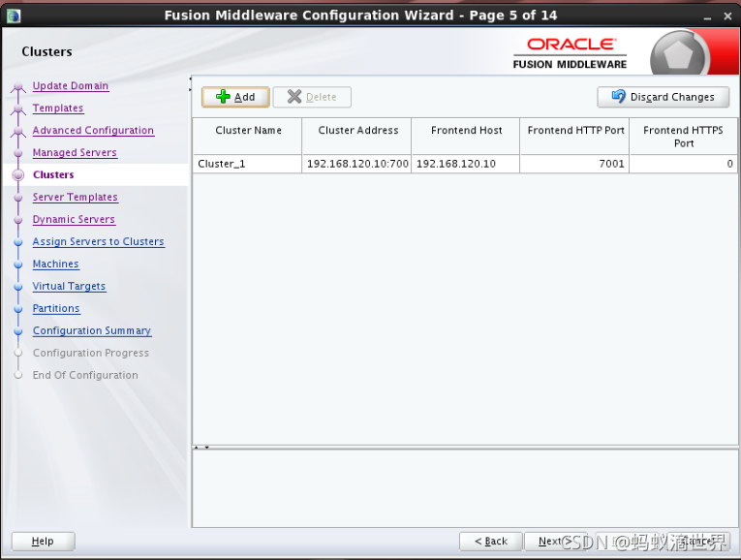741x560 pixels.
Task: Minimize the Configuration Wizard window
Action: (x=707, y=17)
